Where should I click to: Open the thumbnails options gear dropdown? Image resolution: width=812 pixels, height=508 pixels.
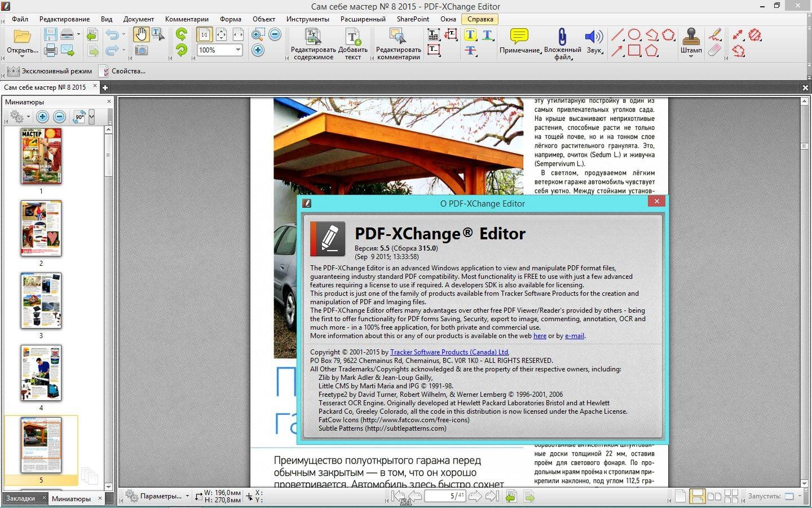point(19,117)
